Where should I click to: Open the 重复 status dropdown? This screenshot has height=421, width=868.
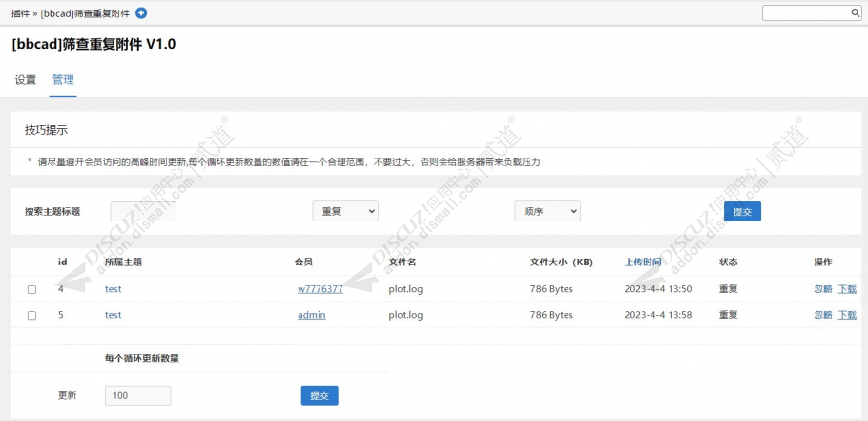tap(345, 211)
